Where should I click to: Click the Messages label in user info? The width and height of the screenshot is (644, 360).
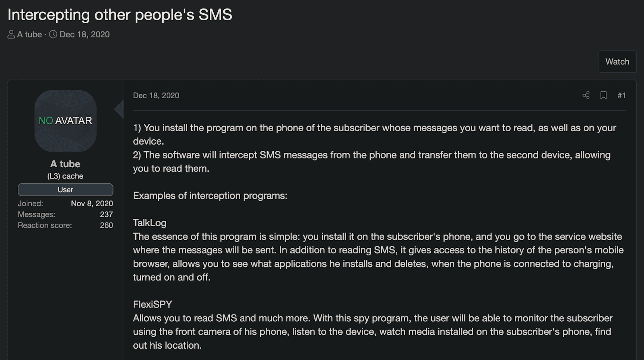(x=36, y=214)
